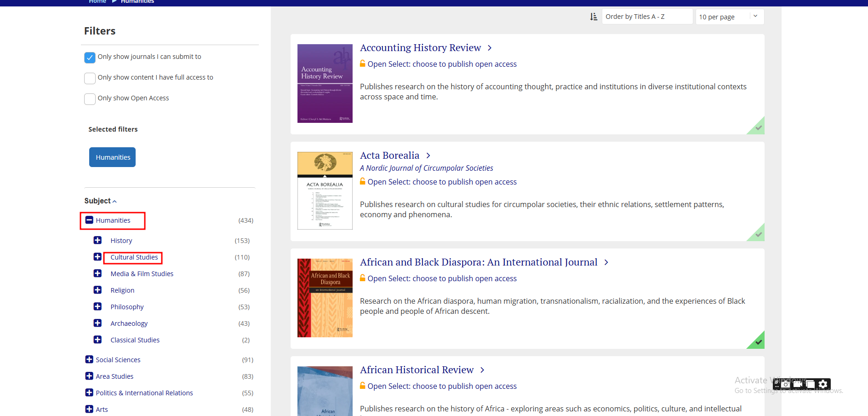Click the minus icon beside Humanities
This screenshot has height=416, width=868.
(89, 220)
